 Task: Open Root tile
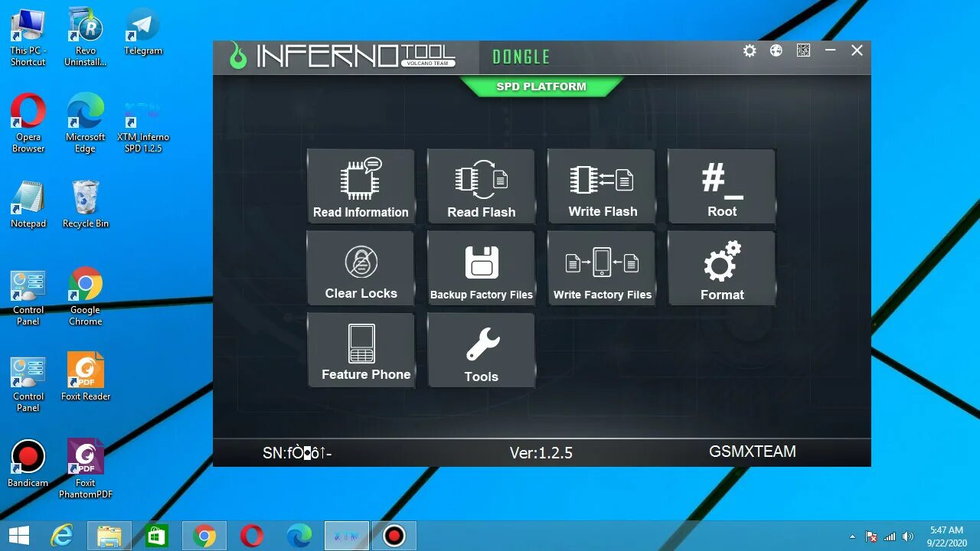tap(722, 187)
